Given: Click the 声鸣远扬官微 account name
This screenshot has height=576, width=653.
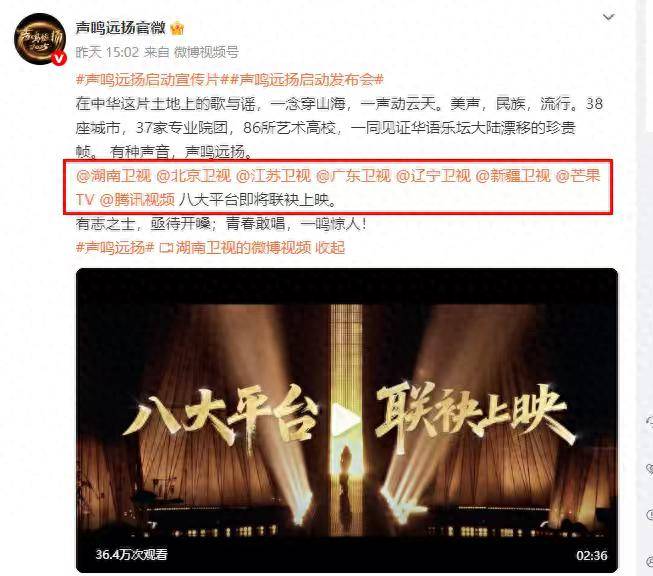Looking at the screenshot, I should pyautogui.click(x=120, y=28).
